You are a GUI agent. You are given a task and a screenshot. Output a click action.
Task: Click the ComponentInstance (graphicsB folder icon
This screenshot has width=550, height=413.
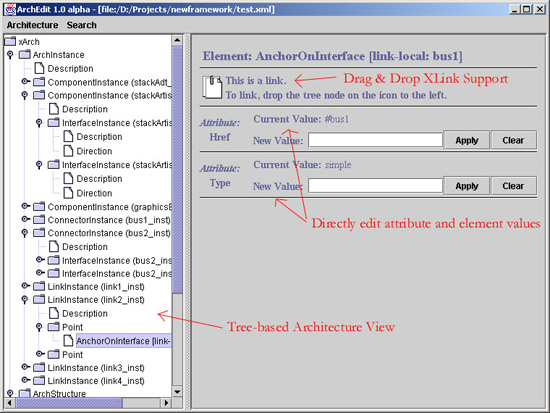click(x=39, y=206)
